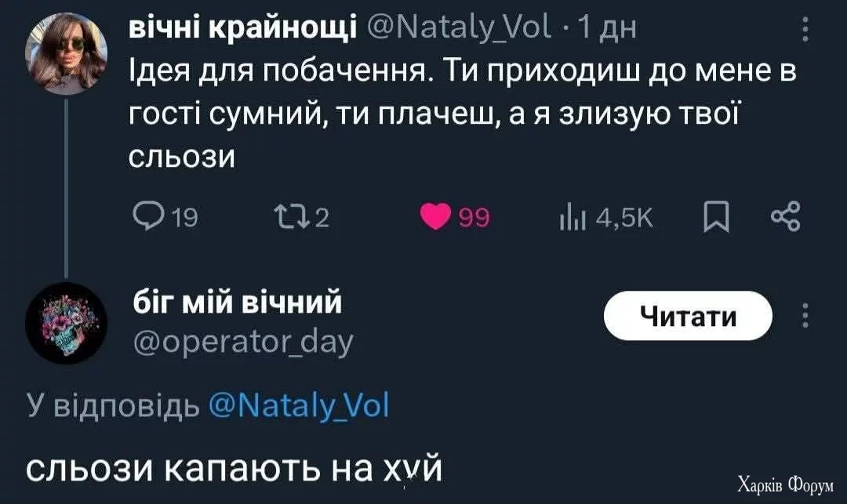Open the three-dot menu on the top tweet
847x504 pixels.
pyautogui.click(x=805, y=33)
